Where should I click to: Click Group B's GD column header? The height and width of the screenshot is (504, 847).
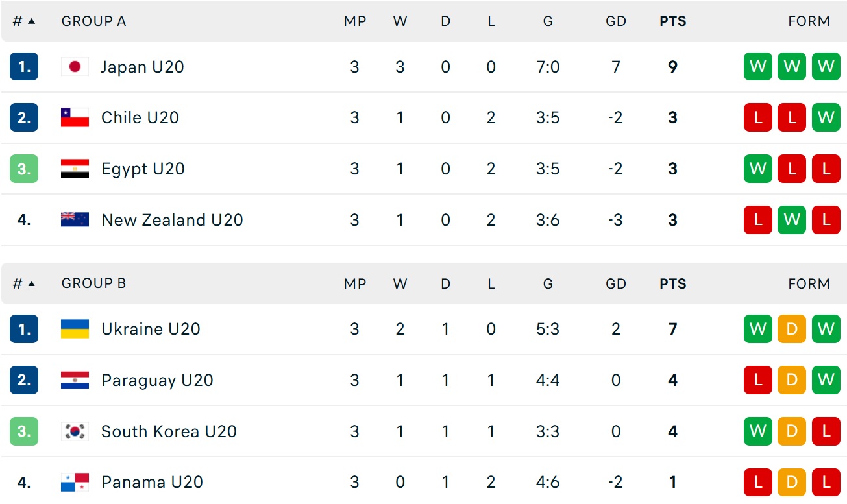[615, 284]
